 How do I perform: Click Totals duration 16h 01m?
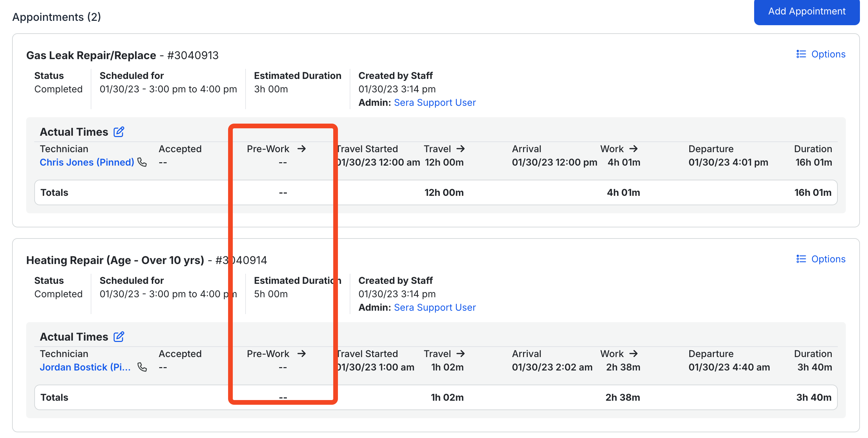(x=813, y=193)
